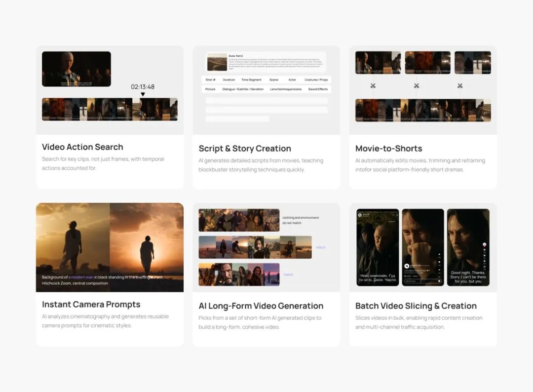The width and height of the screenshot is (533, 392).
Task: Click the playhead triangle under 02:13:48
Action: coord(143,94)
